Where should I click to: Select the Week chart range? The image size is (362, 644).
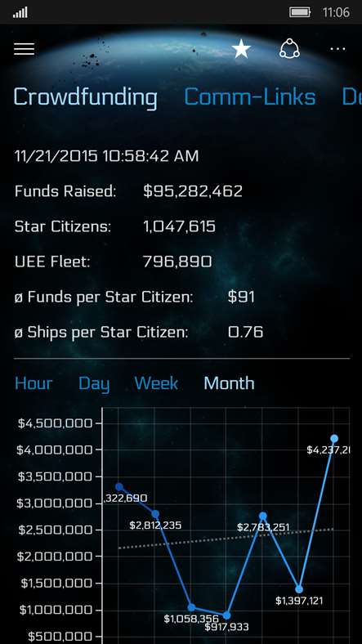tap(156, 383)
